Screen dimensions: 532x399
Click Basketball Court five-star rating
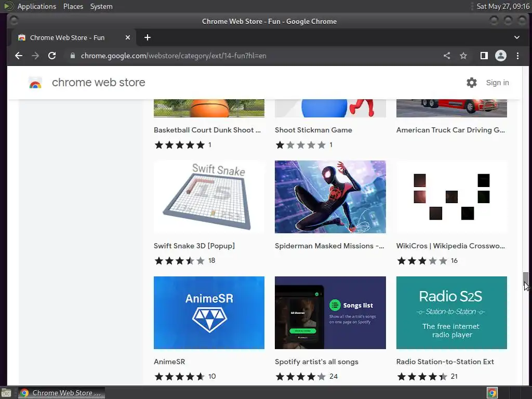[179, 145]
